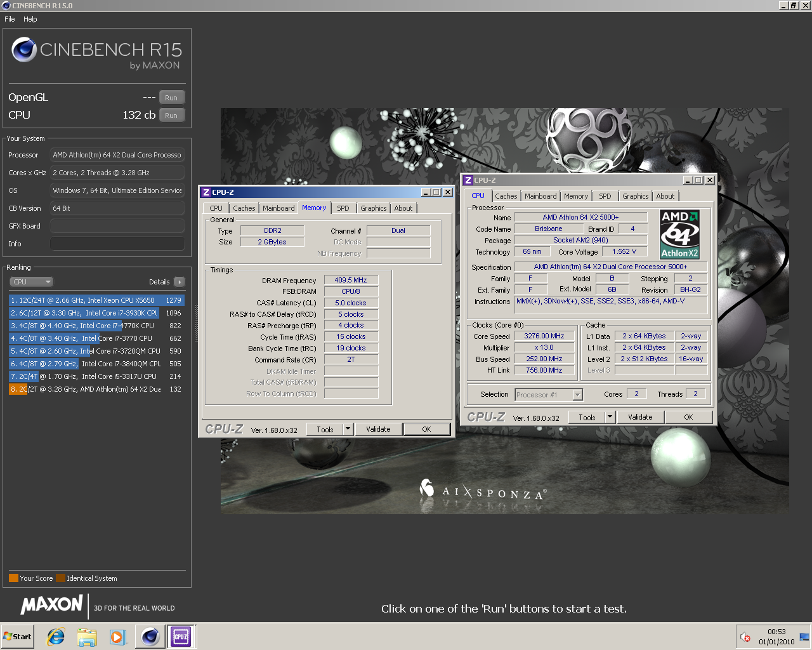This screenshot has height=650, width=812.
Task: Switch to CPU-Z via taskbar icon
Action: coord(181,637)
